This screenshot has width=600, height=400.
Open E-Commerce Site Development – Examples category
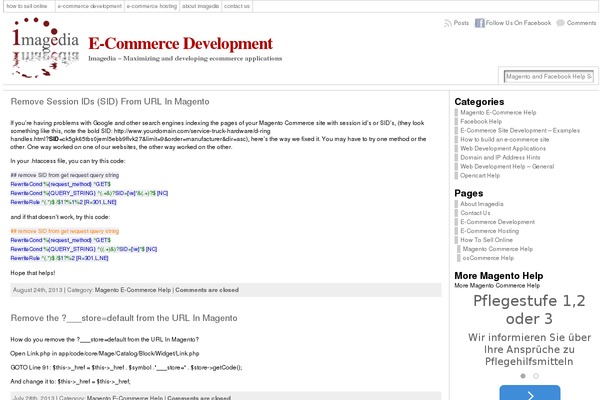(x=520, y=131)
